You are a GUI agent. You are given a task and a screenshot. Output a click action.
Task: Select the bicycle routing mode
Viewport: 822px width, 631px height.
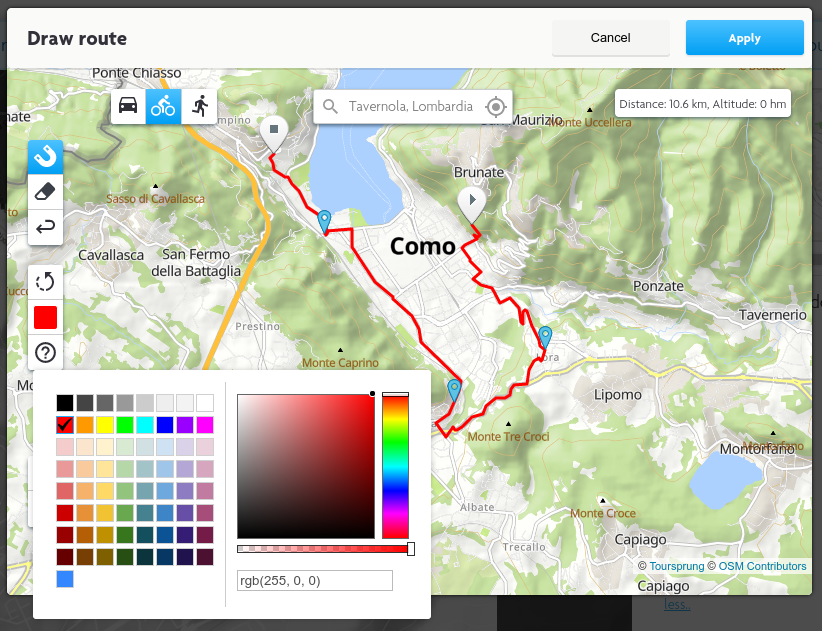163,106
